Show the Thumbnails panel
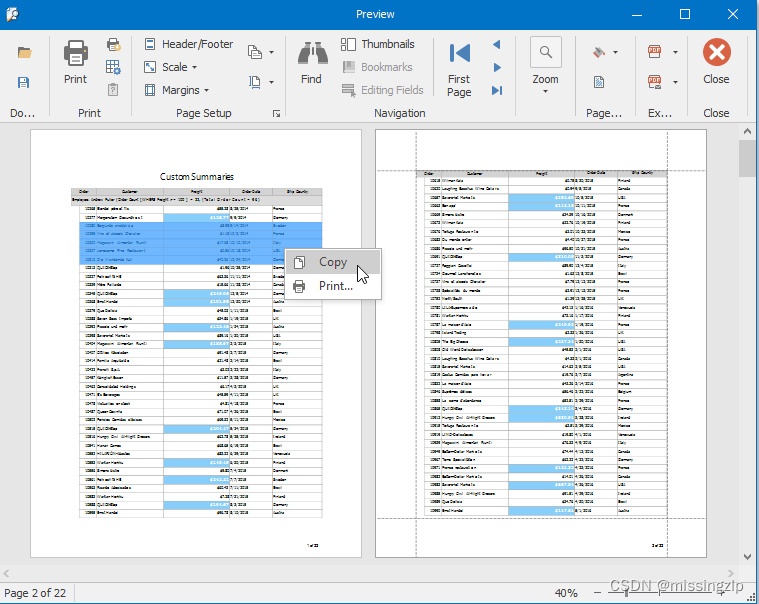Image resolution: width=759 pixels, height=604 pixels. (378, 44)
